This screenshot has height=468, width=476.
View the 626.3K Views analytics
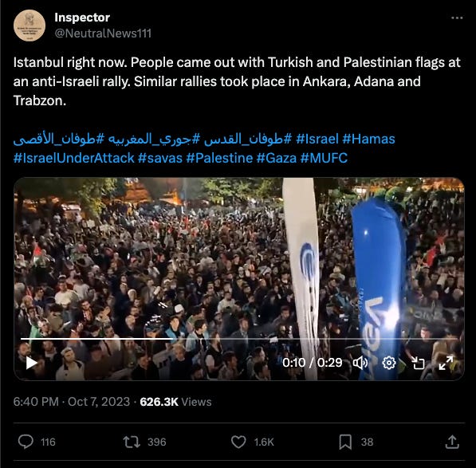coord(175,402)
